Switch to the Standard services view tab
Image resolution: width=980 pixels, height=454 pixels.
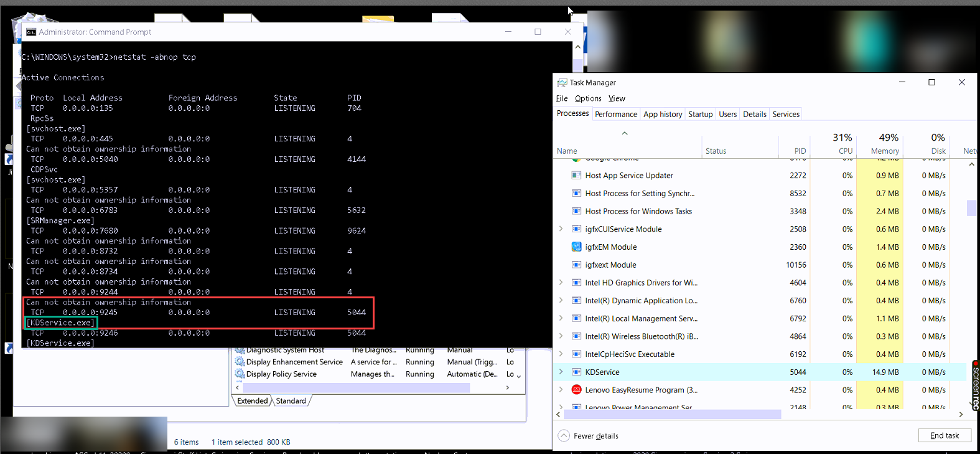pyautogui.click(x=291, y=401)
